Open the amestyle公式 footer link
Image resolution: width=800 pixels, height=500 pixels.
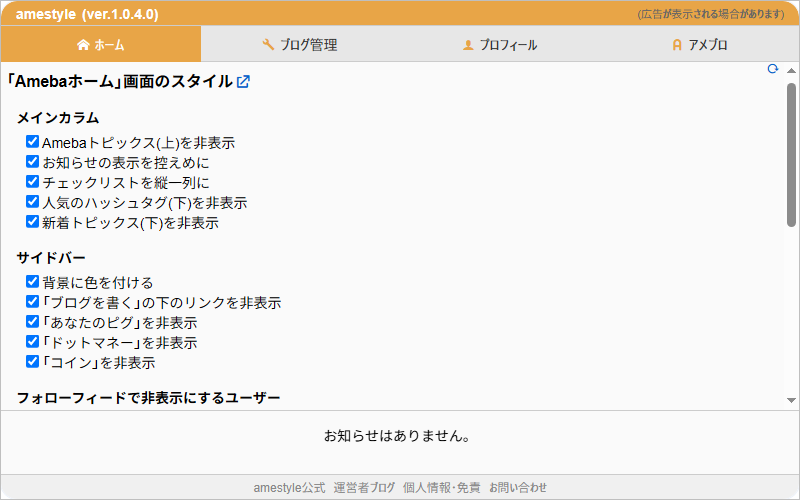tap(289, 488)
